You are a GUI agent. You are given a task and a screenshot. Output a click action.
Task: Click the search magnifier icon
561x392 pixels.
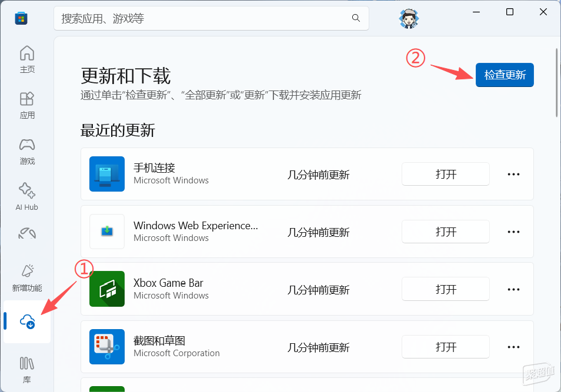pos(356,18)
